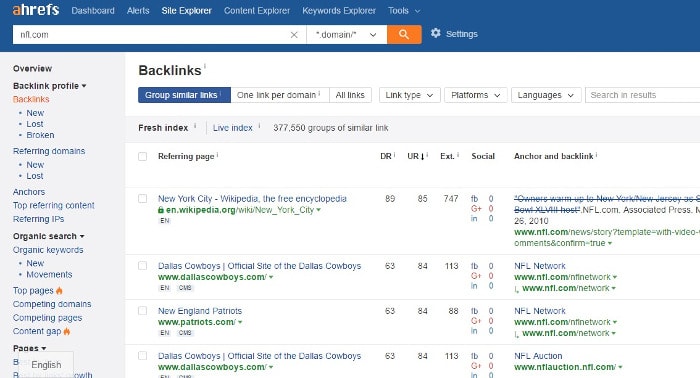Check the New York City Wikipedia row checkbox
Image resolution: width=700 pixels, height=378 pixels.
point(142,199)
